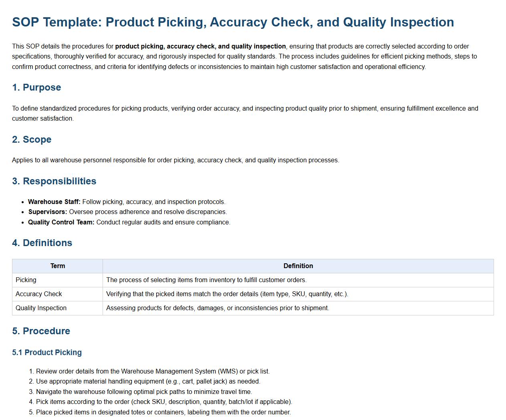Click the '5. Procedure' heading
Viewport: 506px width, 420px height.
[x=41, y=331]
